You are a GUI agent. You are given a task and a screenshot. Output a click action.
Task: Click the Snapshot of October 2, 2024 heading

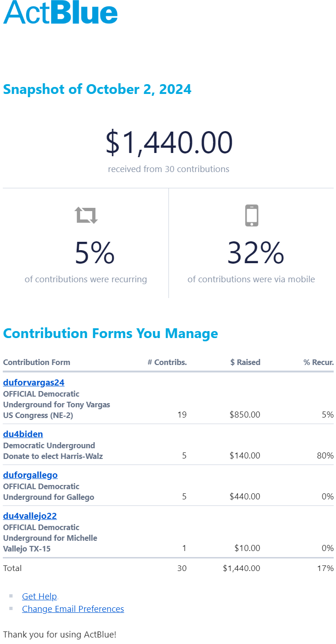(97, 89)
